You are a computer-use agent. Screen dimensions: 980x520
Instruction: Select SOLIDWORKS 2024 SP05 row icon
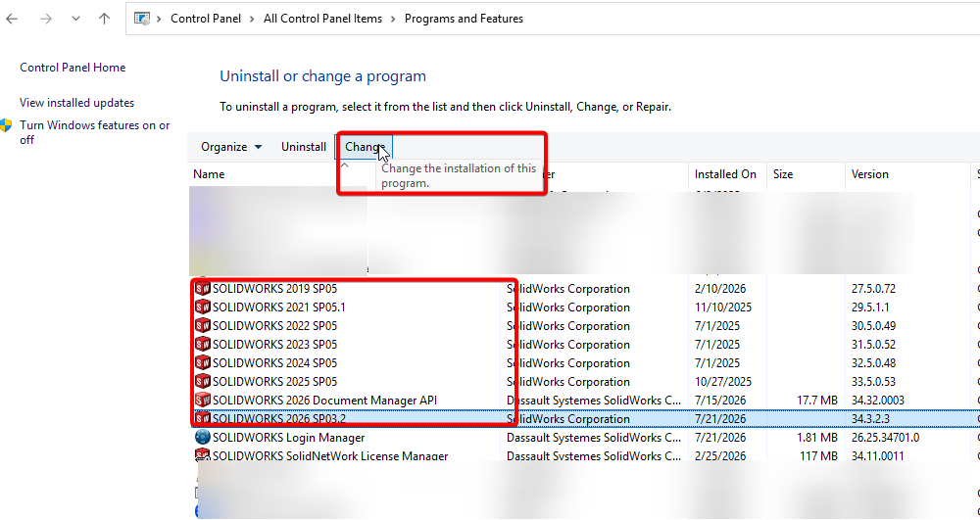coord(203,363)
